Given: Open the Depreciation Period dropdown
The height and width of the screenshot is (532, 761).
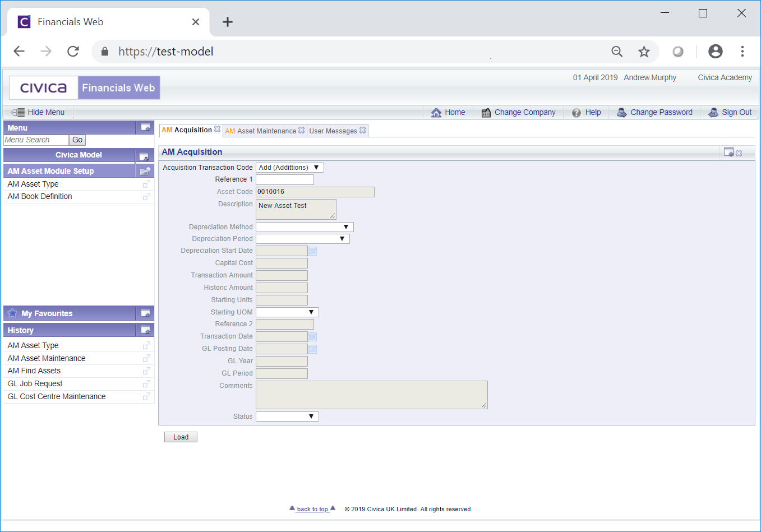Looking at the screenshot, I should pos(303,239).
